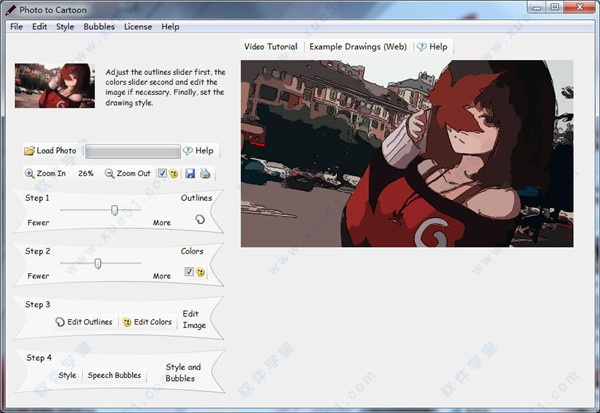The width and height of the screenshot is (600, 413).
Task: Click the large cartoon preview image
Action: click(x=407, y=153)
